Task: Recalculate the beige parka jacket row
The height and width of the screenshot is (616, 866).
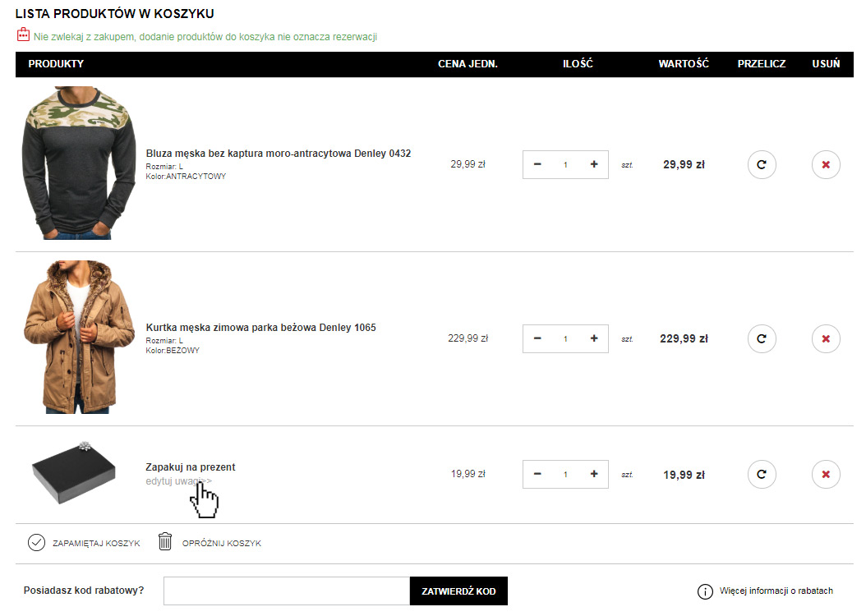Action: (x=762, y=338)
